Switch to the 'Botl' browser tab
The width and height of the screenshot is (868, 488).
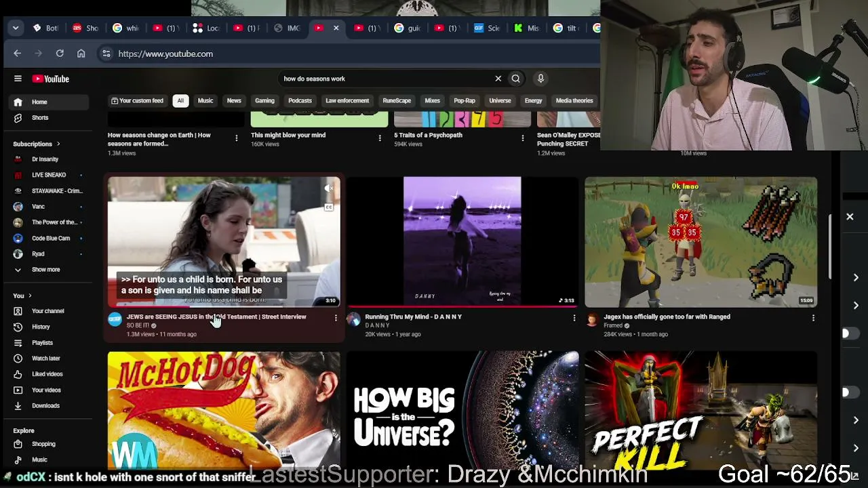pyautogui.click(x=45, y=28)
